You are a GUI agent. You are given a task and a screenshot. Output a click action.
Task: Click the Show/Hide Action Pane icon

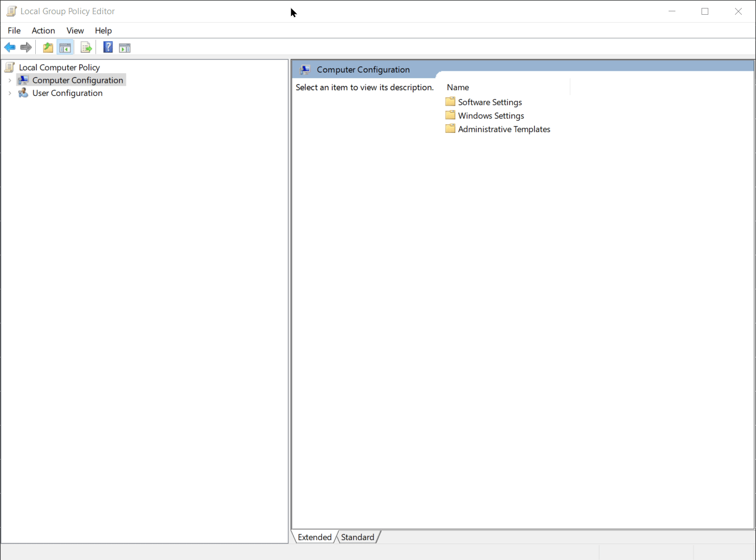tap(125, 47)
